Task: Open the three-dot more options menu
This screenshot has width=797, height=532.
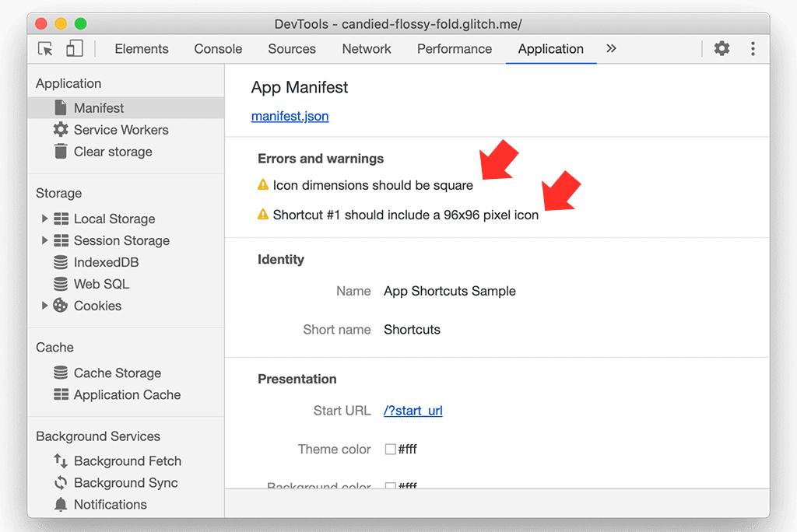Action: (753, 48)
